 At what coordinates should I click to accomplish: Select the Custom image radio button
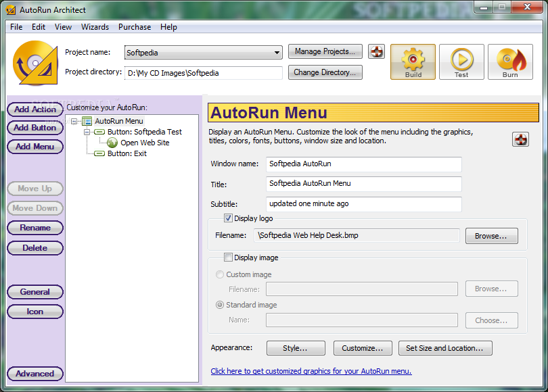click(x=219, y=274)
